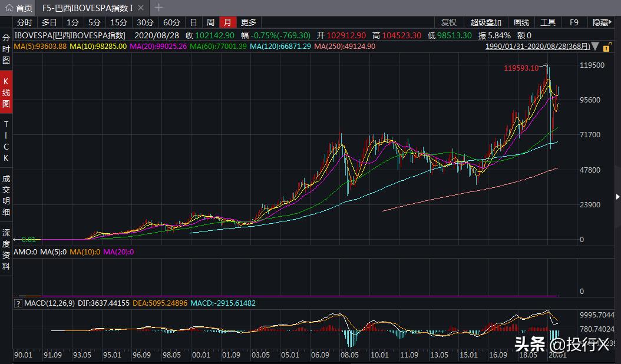621x364 pixels.
Task: Click the question-mark icon beside MACD(12,26,9)
Action: [x=18, y=303]
